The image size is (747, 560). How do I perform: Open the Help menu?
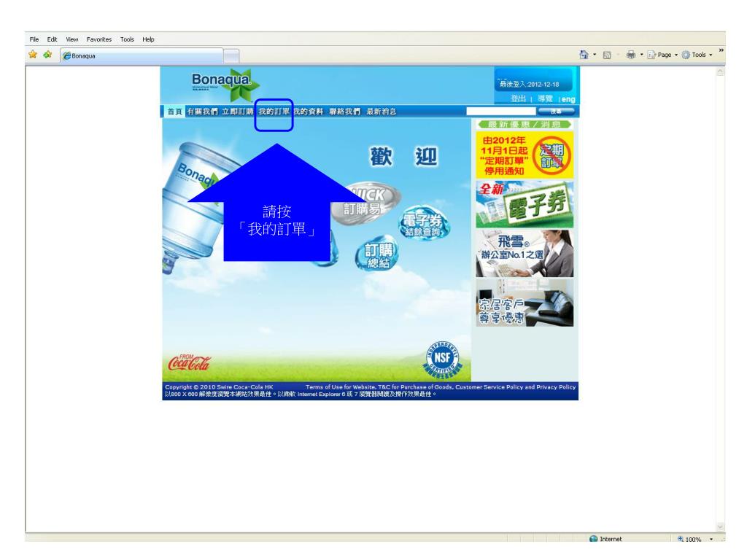(148, 39)
